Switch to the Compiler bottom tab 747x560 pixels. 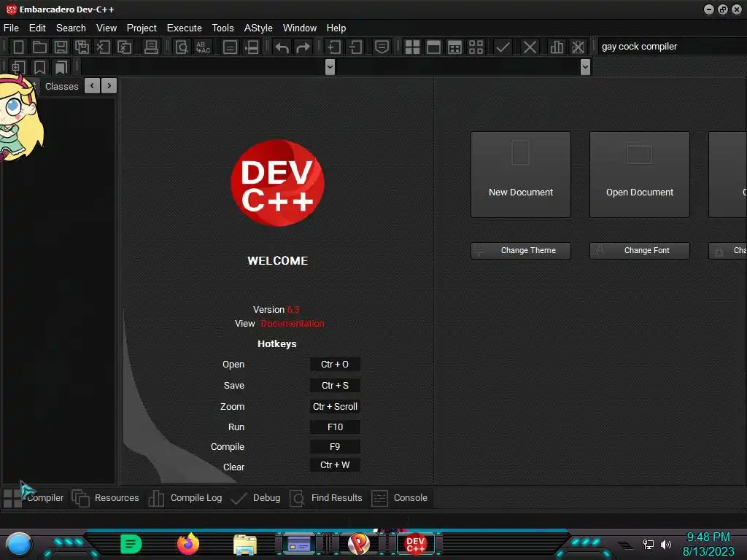tap(34, 498)
